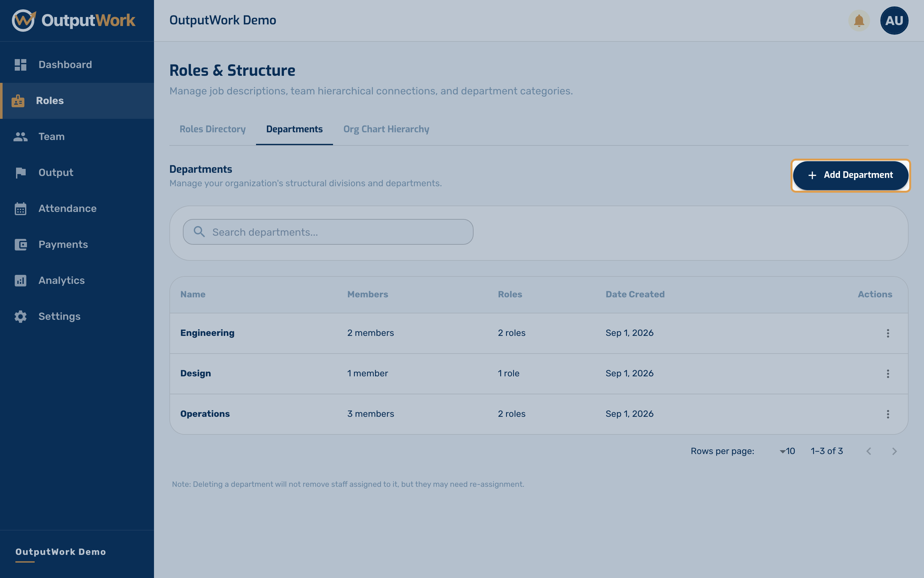The image size is (924, 578).
Task: Click the '1–3 of 3' pagination text
Action: click(827, 451)
